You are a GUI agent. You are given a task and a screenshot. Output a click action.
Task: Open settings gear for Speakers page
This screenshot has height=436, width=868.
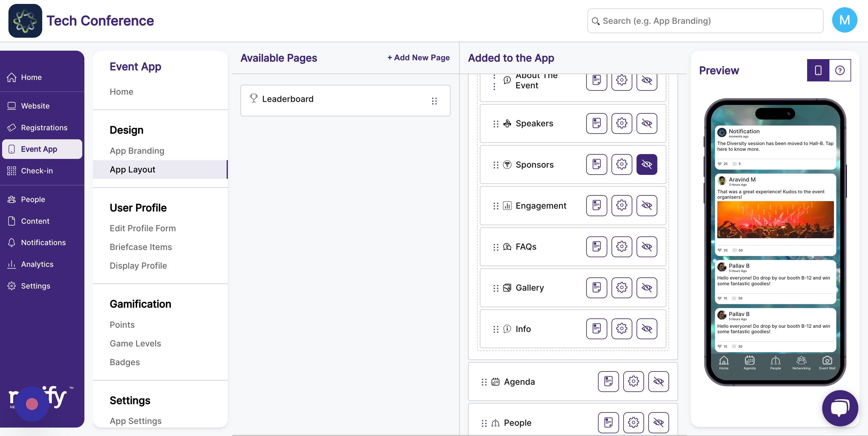pyautogui.click(x=621, y=123)
